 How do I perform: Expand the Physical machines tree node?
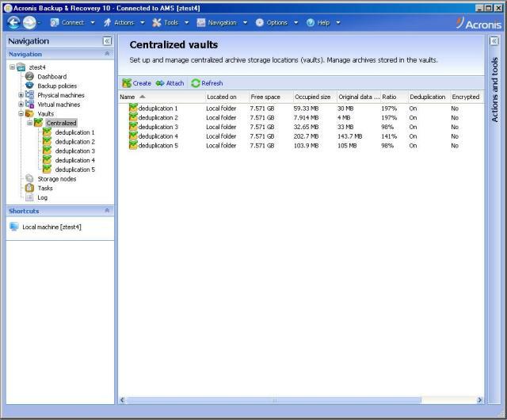point(21,95)
